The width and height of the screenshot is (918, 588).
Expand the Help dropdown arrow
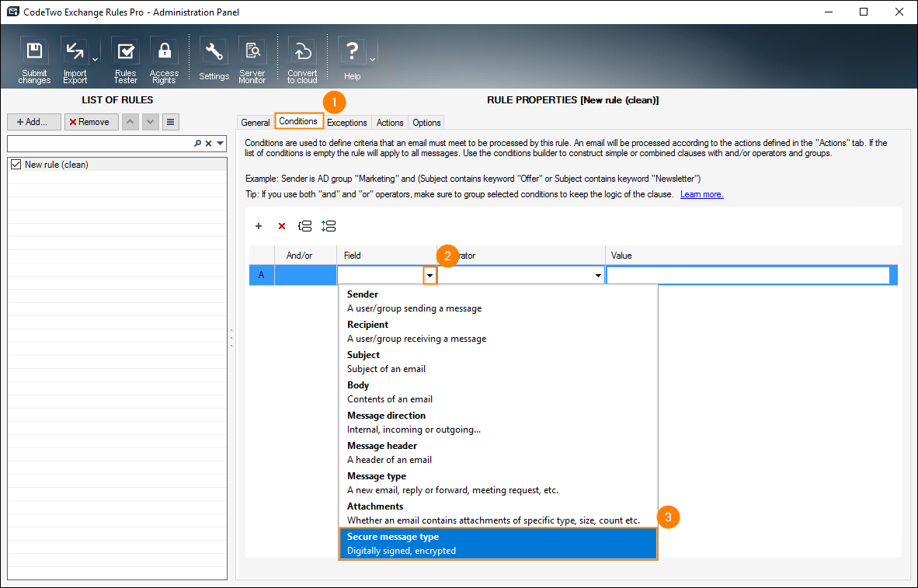pos(372,59)
